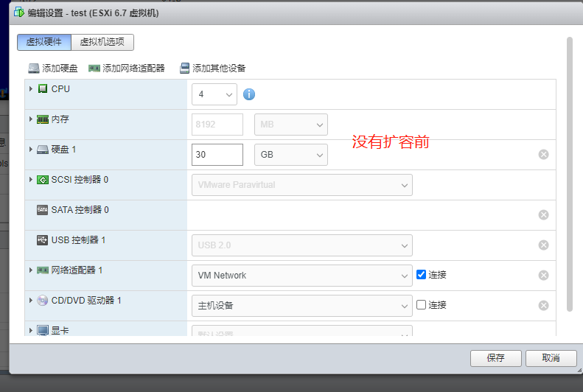
Task: Click the VM icon in the dialog title
Action: click(19, 13)
